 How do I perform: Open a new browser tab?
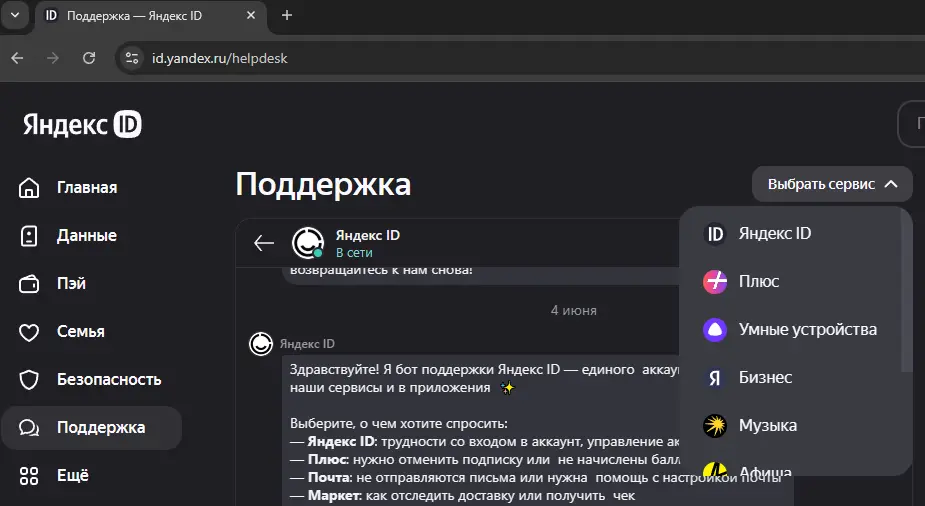(287, 15)
